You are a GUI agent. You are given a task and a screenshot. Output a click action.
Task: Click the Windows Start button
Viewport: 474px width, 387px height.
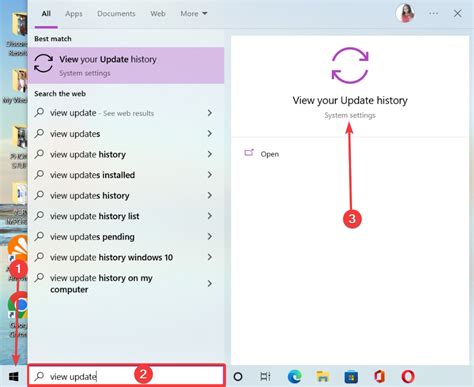tap(14, 377)
